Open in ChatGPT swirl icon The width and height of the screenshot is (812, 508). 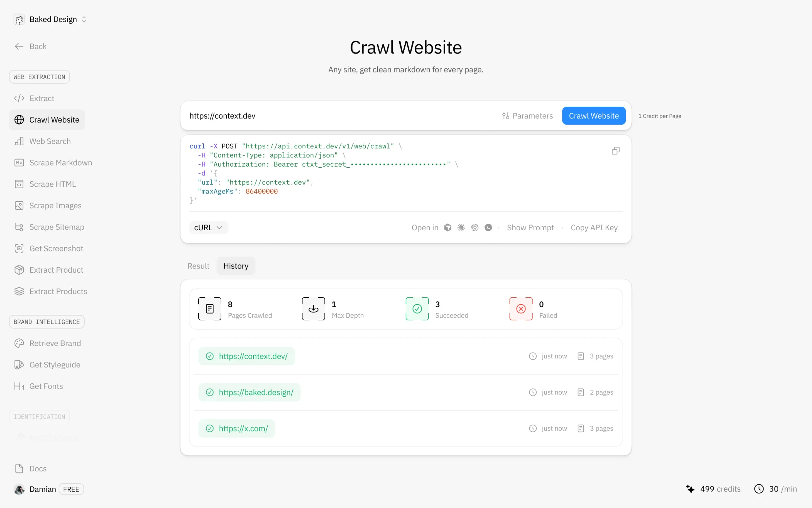click(475, 228)
